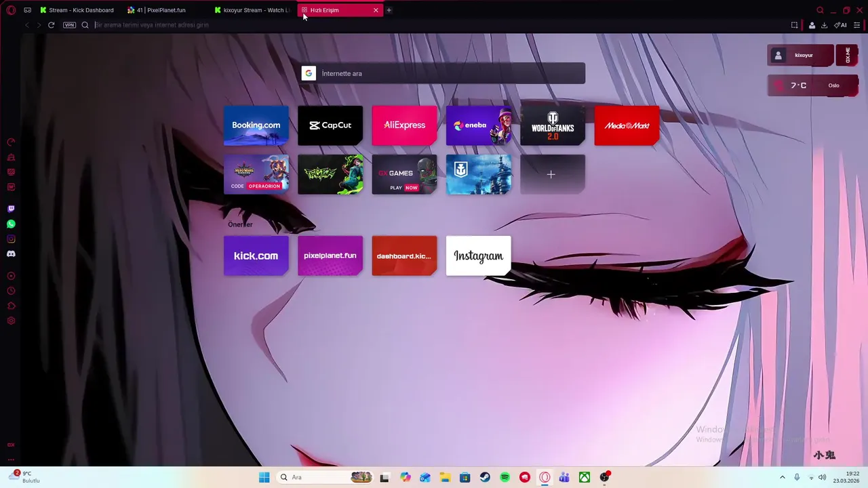The width and height of the screenshot is (868, 488).
Task: Switch to kixoyur Stream tab
Action: tap(252, 10)
